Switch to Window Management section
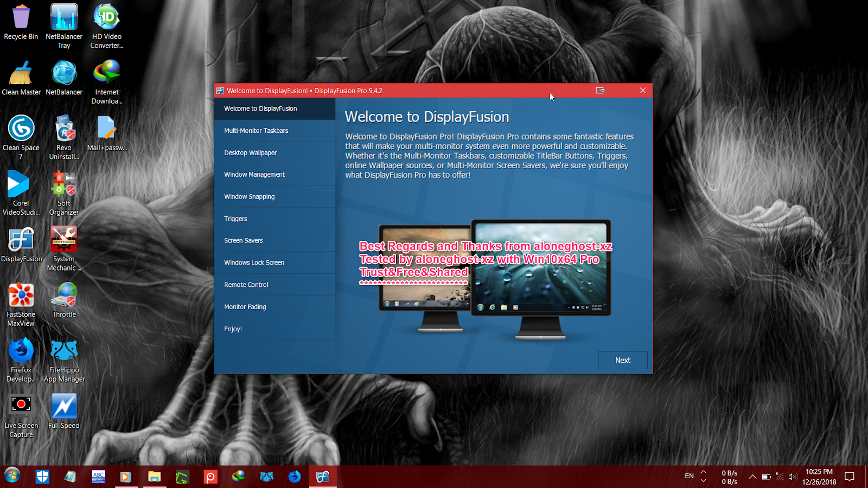 pos(275,175)
